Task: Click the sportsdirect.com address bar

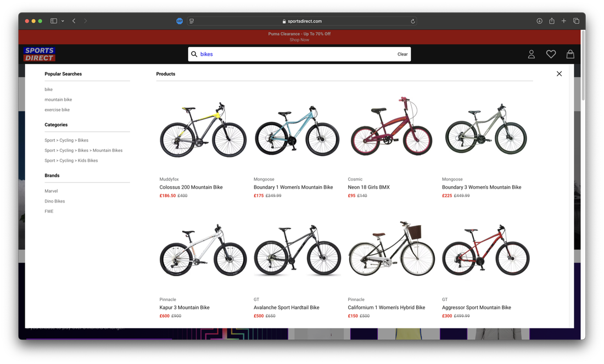Action: 301,21
